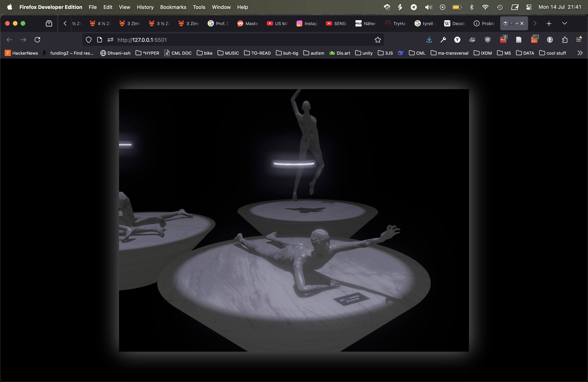Screen dimensions: 588x382
Task: Click the volume control in menu bar
Action: click(x=428, y=7)
